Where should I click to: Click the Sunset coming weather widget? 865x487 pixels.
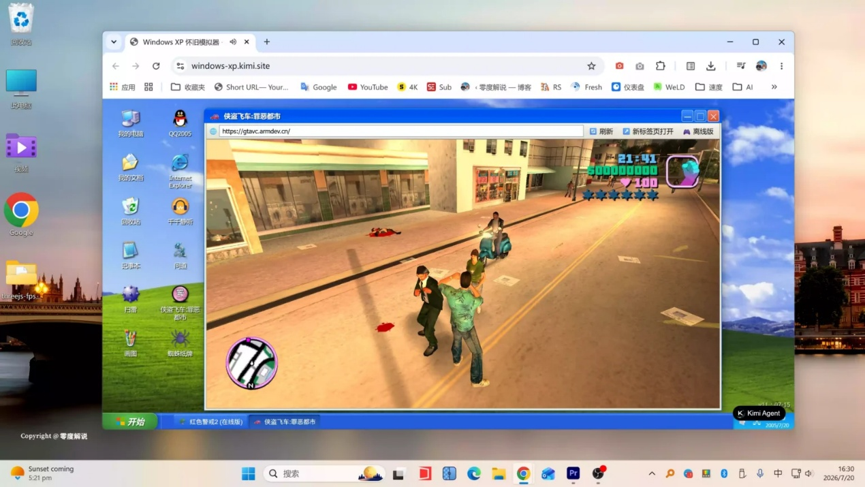click(x=42, y=473)
